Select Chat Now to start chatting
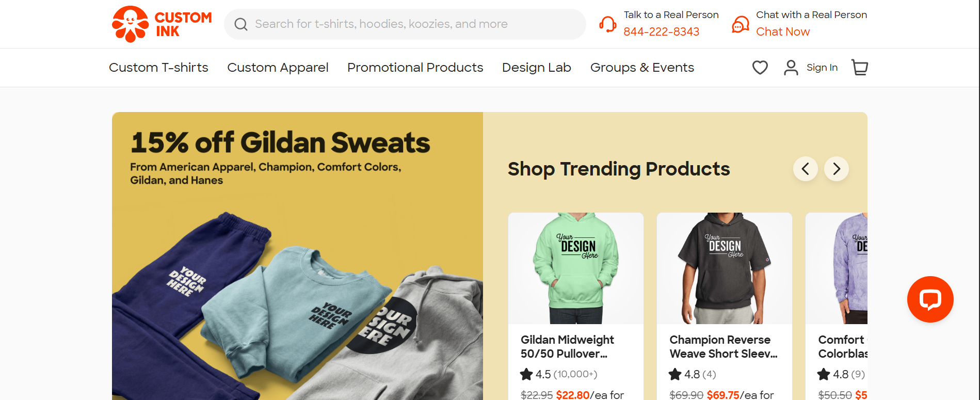The height and width of the screenshot is (400, 980). point(782,31)
